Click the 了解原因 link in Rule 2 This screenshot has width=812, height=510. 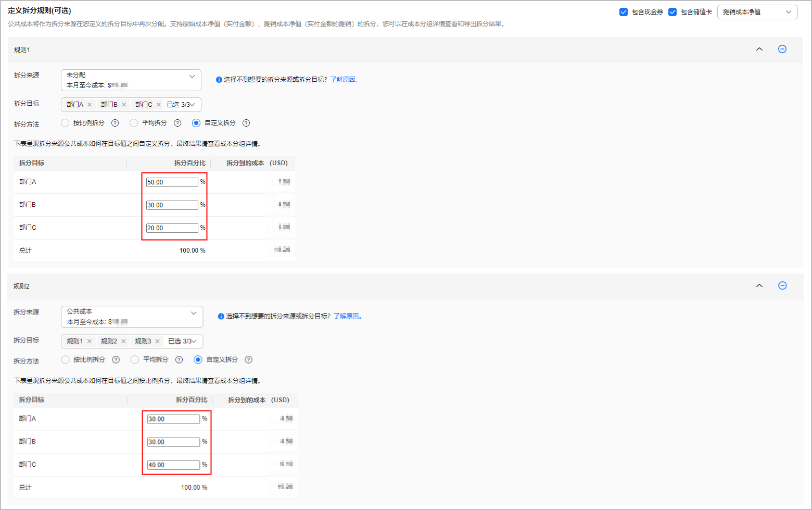click(x=346, y=316)
